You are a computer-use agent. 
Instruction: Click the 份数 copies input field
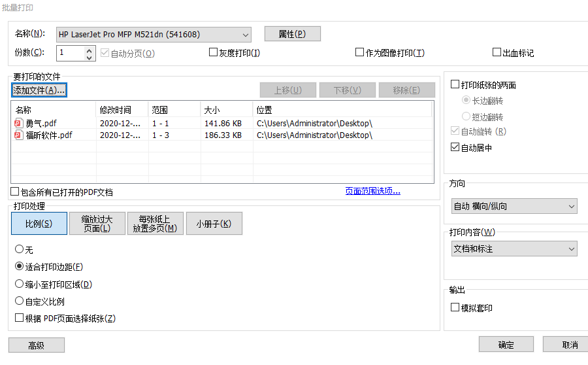click(71, 53)
